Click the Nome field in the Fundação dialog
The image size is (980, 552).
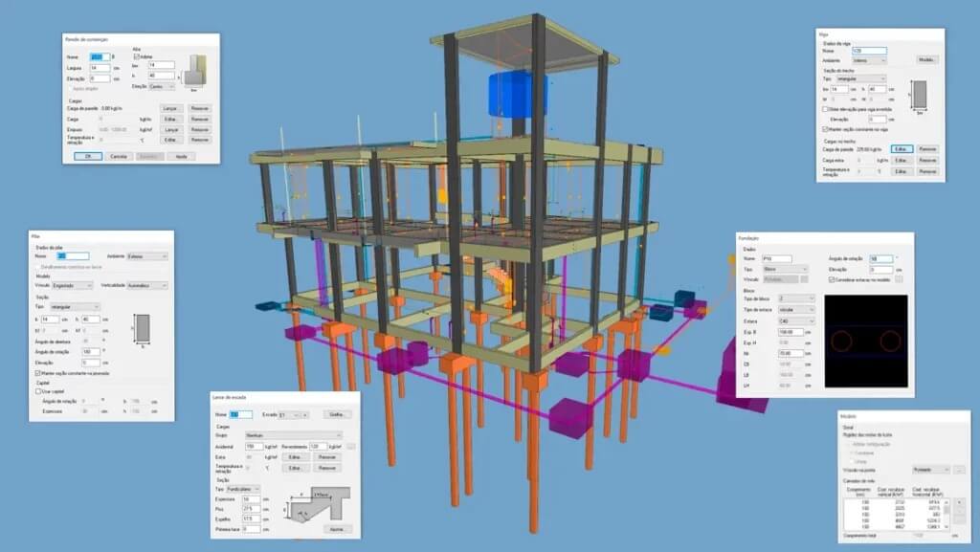pyautogui.click(x=777, y=258)
